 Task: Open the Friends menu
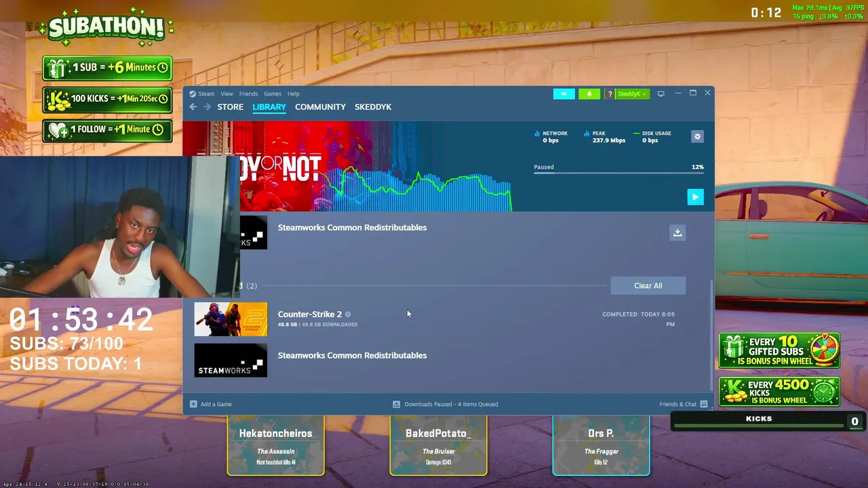pyautogui.click(x=248, y=94)
